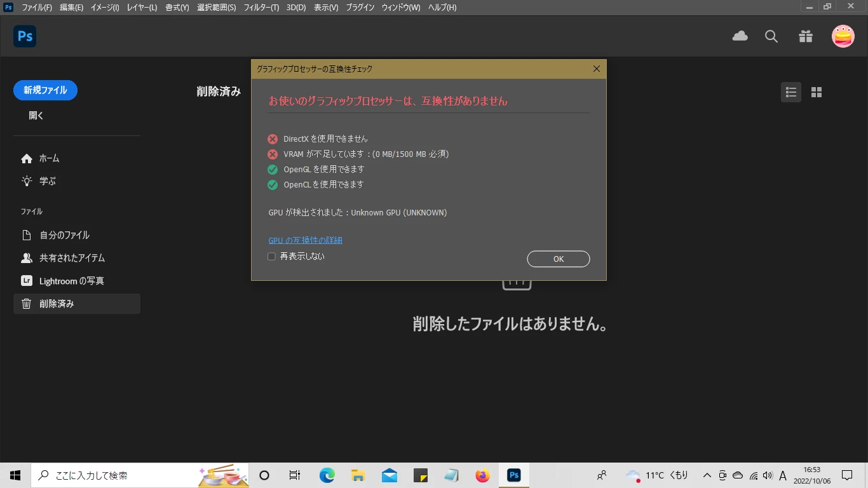Select 削除済み in the sidebar

pyautogui.click(x=77, y=304)
